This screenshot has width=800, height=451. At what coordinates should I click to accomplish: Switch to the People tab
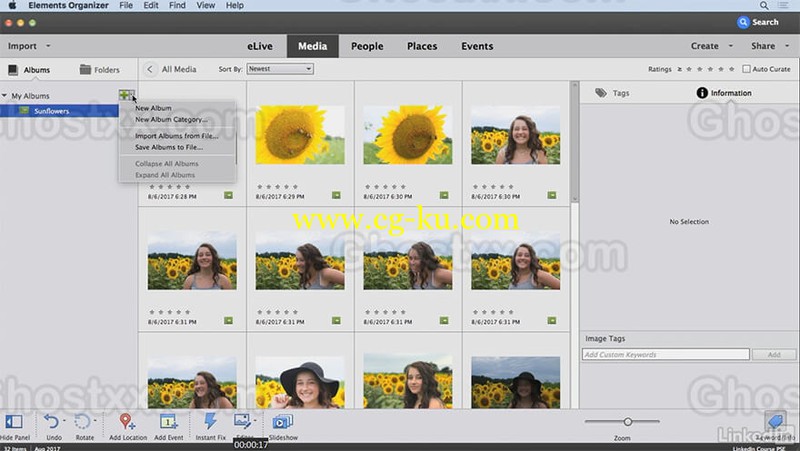[x=367, y=46]
